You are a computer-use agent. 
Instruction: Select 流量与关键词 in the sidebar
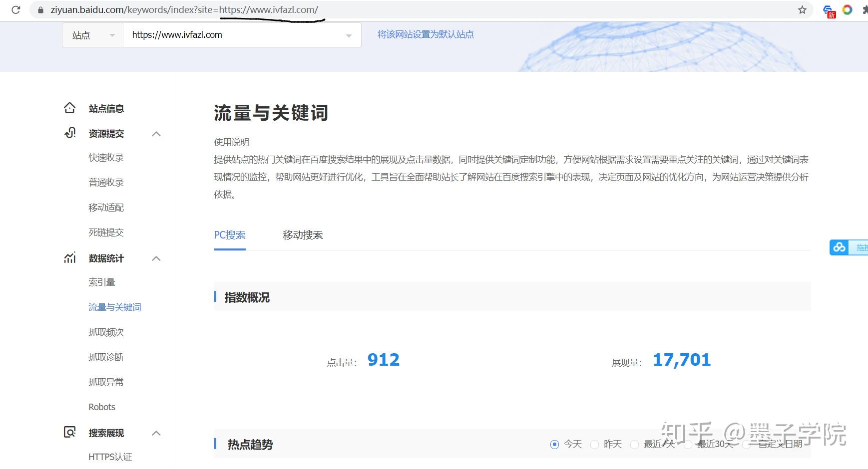(115, 307)
